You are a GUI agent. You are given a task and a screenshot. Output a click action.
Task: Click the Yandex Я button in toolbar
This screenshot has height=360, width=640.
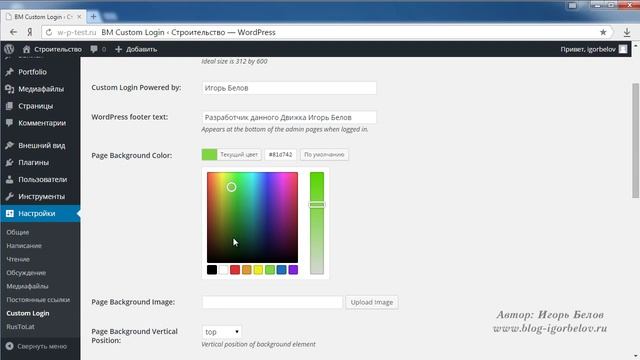click(x=30, y=32)
